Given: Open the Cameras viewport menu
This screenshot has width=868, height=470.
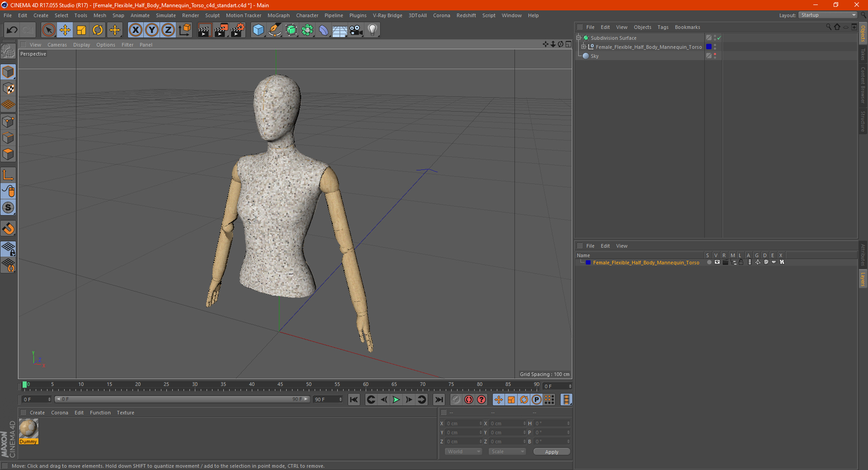Looking at the screenshot, I should 57,45.
